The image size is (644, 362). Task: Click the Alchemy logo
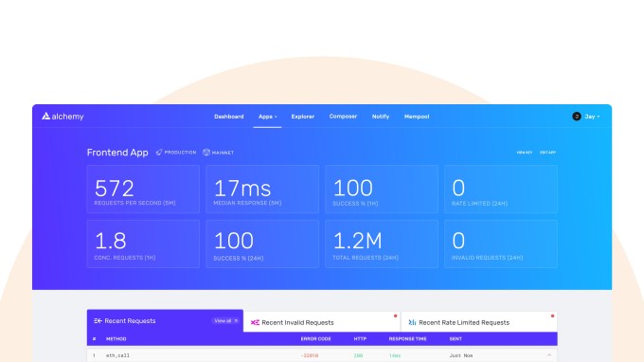(x=63, y=117)
